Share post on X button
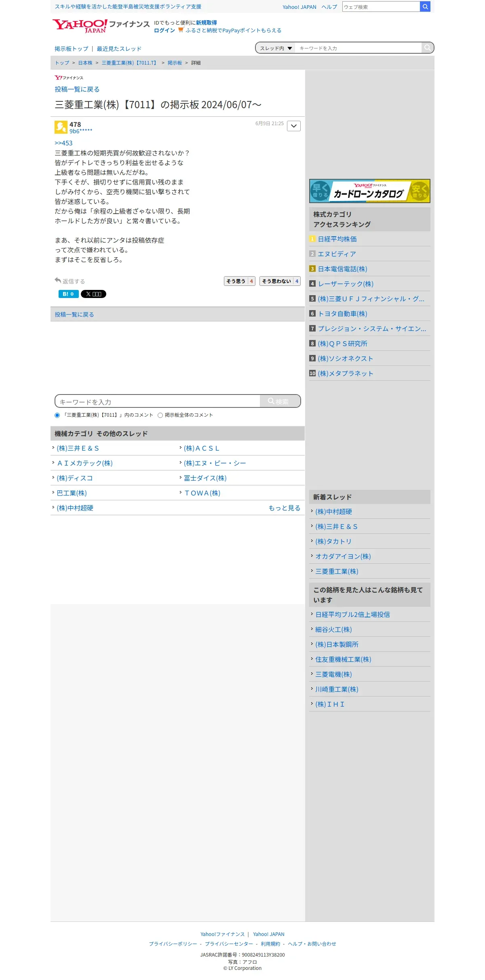Image resolution: width=485 pixels, height=980 pixels. point(93,294)
